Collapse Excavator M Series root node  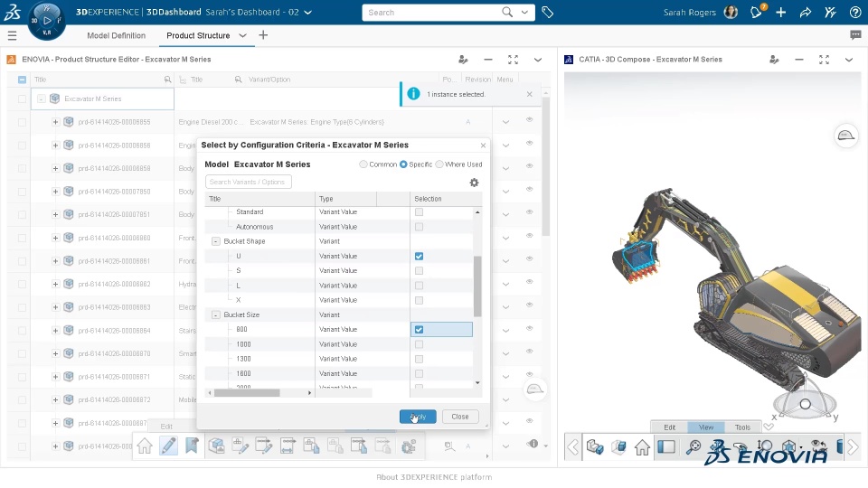41,99
